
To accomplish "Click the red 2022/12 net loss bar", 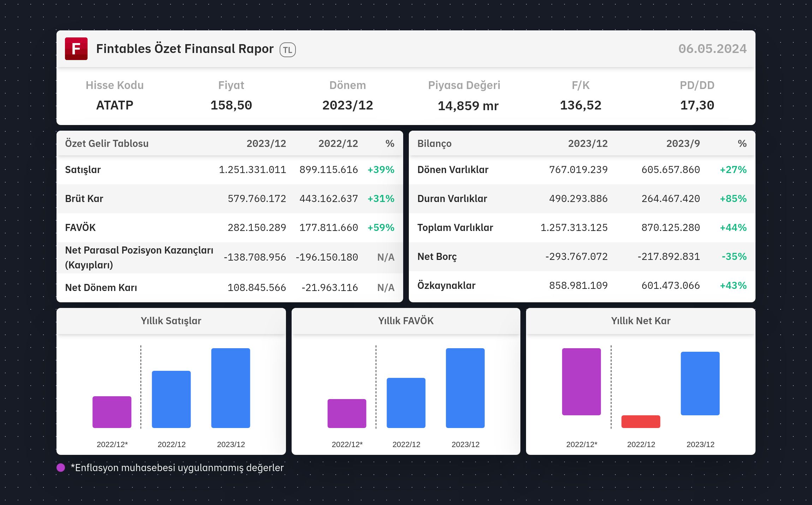I will pos(640,421).
